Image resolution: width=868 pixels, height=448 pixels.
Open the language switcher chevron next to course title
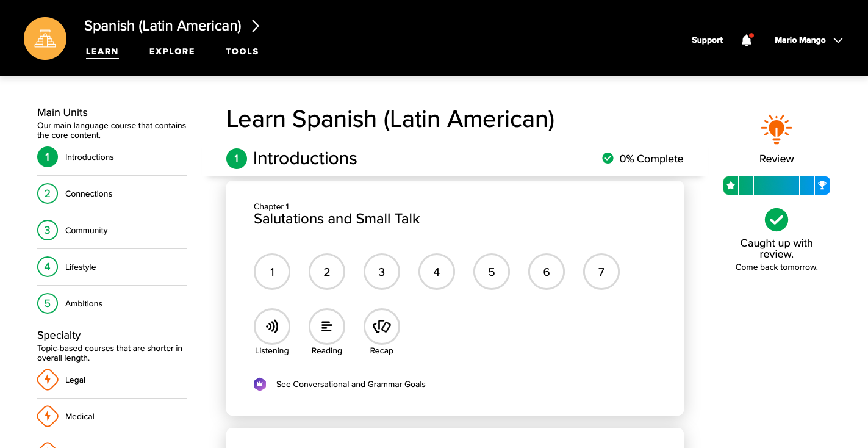click(256, 26)
